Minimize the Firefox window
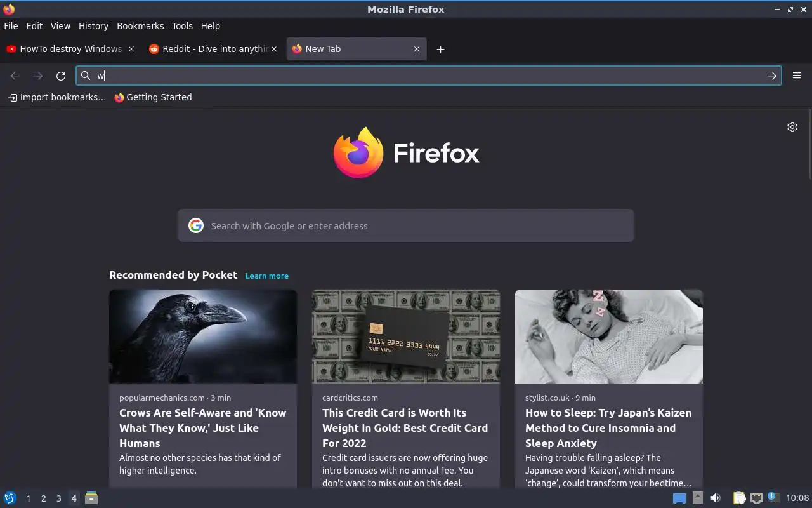The height and width of the screenshot is (508, 812). point(777,10)
